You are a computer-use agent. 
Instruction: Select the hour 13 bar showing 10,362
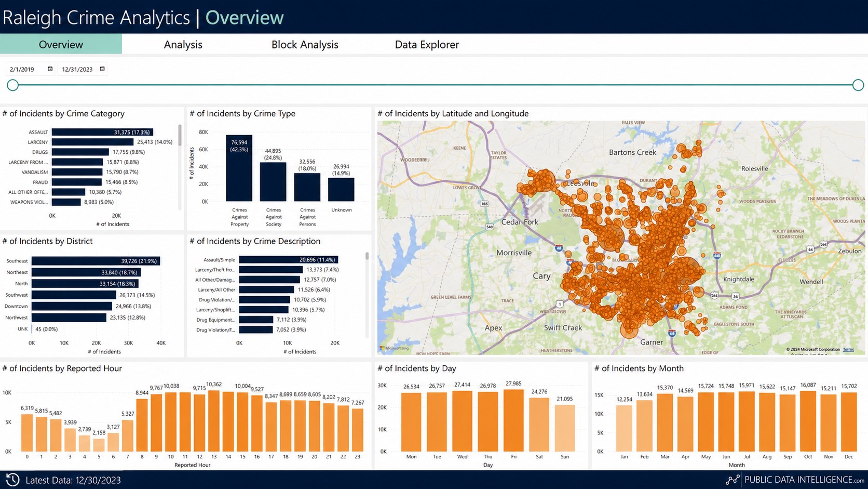(x=214, y=420)
